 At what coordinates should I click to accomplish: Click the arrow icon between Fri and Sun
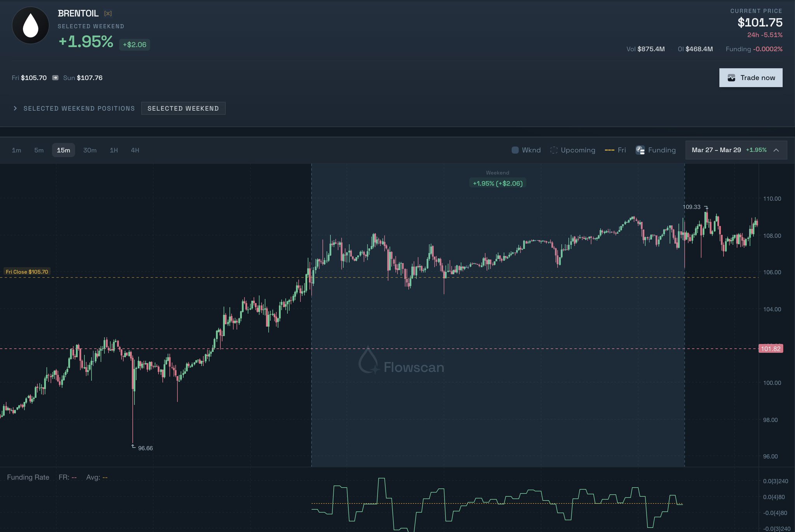pos(55,78)
